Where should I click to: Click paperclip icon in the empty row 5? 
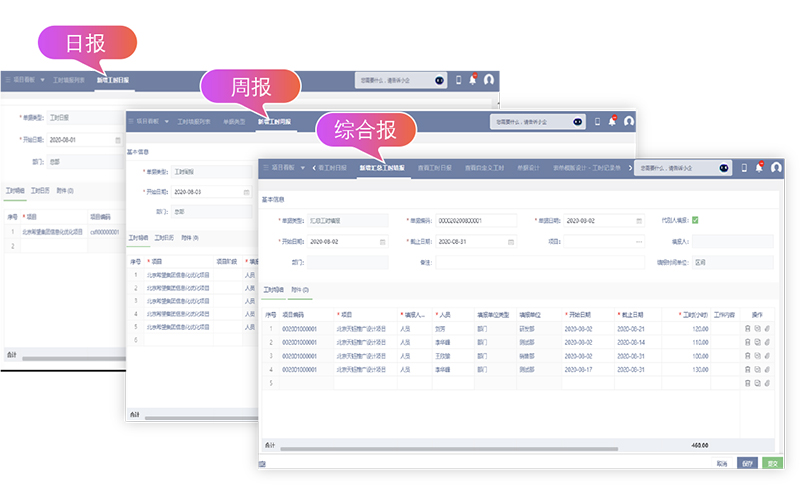click(767, 383)
